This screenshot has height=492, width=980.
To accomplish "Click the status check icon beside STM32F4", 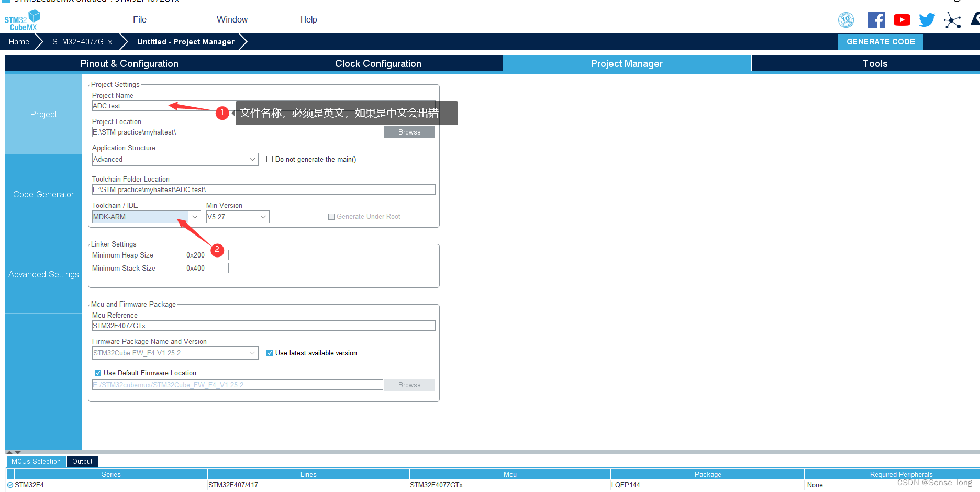I will 10,485.
